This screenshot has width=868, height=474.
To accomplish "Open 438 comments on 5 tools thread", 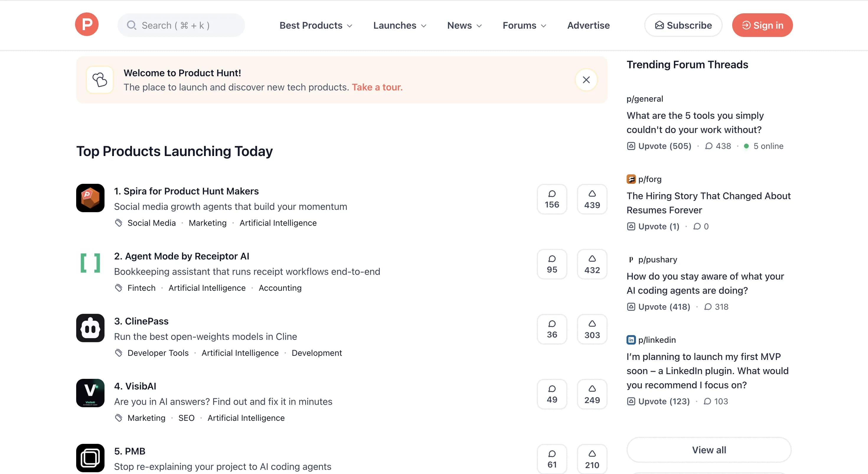I will pyautogui.click(x=718, y=146).
